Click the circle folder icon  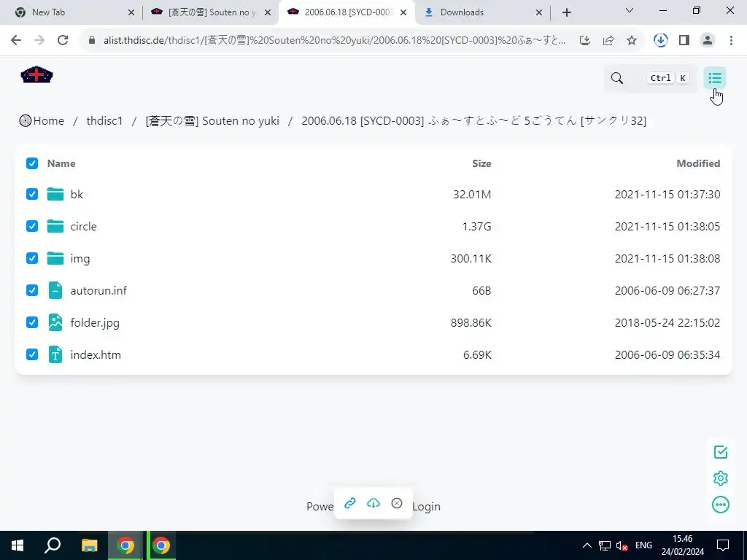pos(55,226)
